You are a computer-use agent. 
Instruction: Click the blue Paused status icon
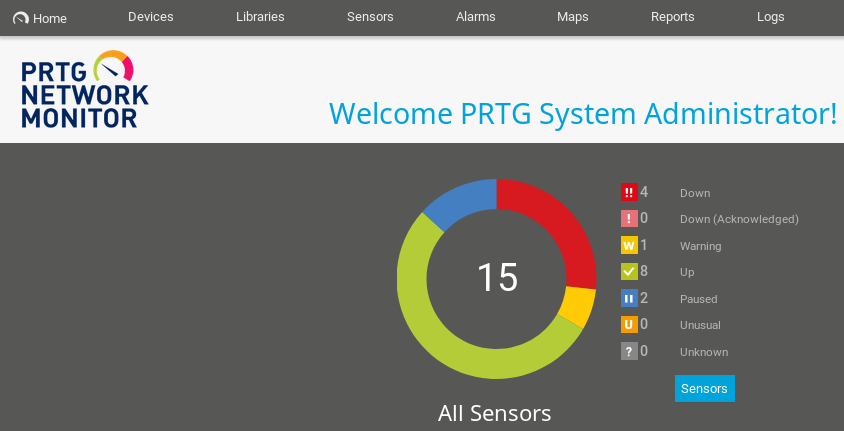(629, 298)
